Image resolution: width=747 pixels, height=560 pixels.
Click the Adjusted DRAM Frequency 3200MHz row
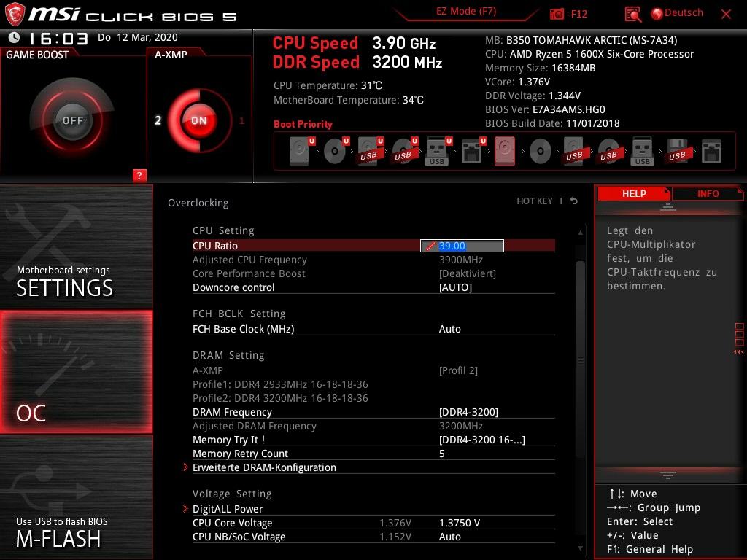coord(373,426)
